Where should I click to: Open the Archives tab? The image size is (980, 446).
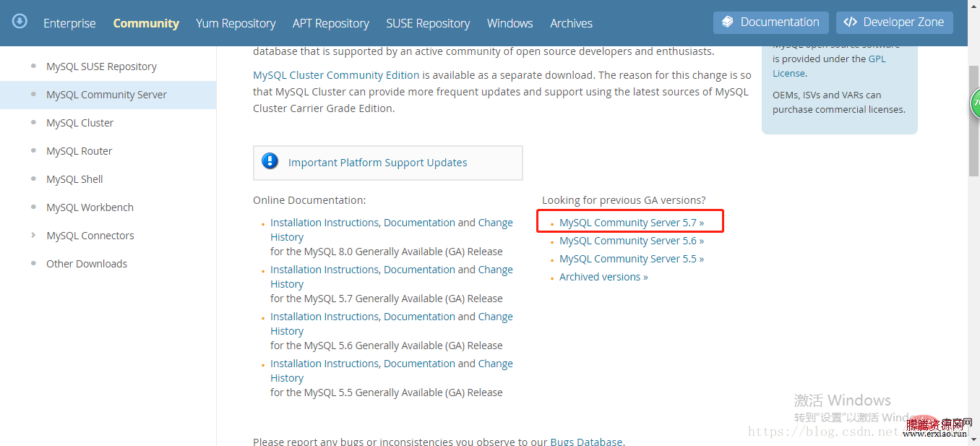[571, 23]
